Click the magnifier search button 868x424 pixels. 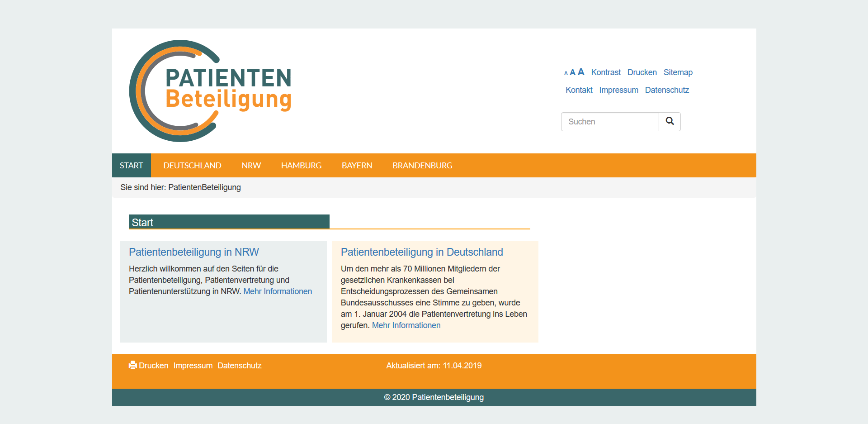(x=670, y=122)
